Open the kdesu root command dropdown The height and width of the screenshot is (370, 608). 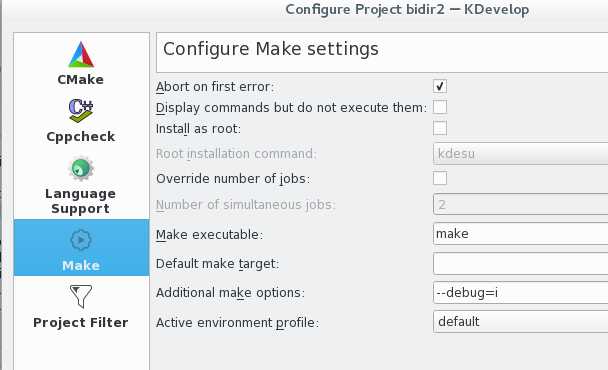[520, 154]
